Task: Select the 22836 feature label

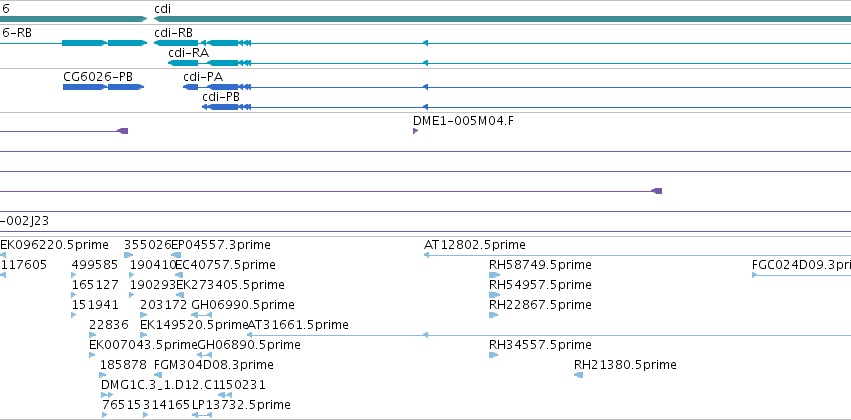Action: click(x=109, y=324)
